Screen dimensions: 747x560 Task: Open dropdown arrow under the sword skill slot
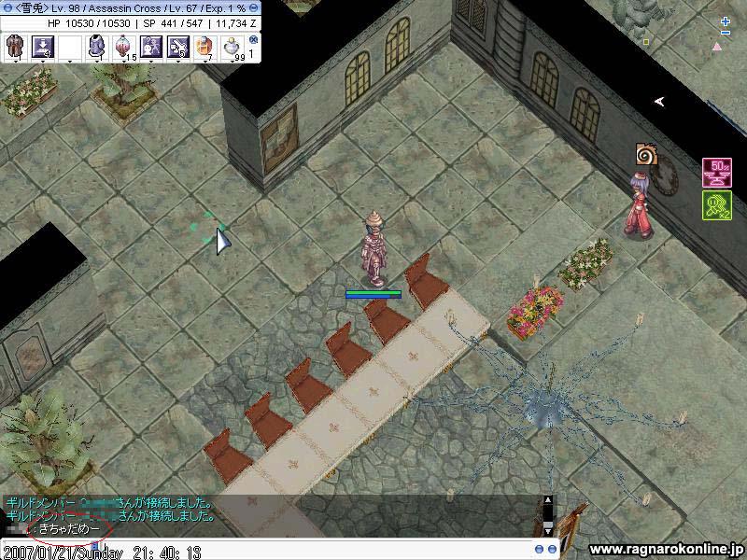pyautogui.click(x=178, y=61)
